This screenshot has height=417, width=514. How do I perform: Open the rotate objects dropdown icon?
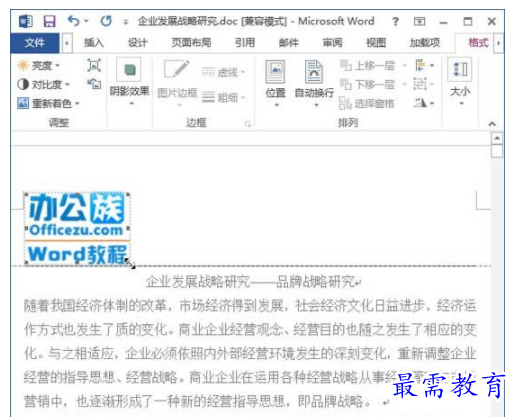tap(424, 103)
